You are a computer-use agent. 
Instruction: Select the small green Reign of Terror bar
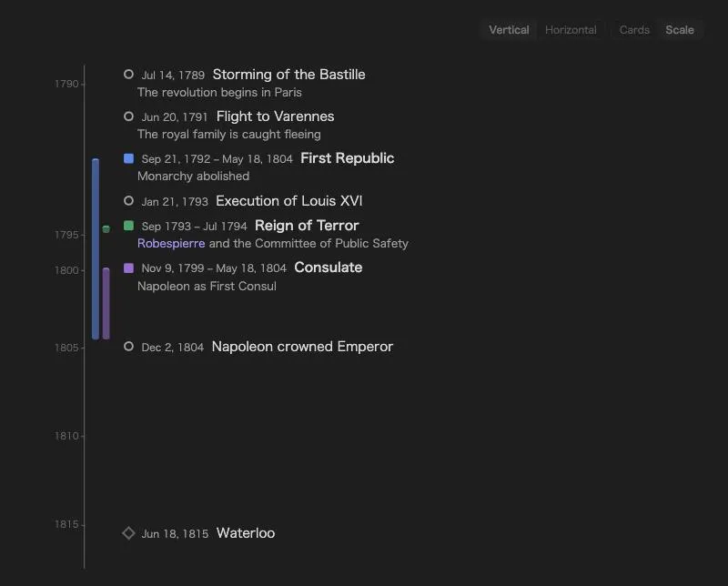point(106,229)
